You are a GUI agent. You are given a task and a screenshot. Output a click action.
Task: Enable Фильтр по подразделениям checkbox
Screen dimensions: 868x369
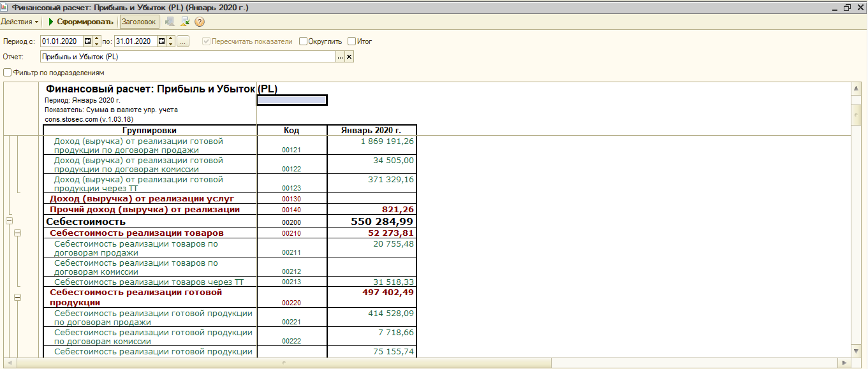[7, 73]
